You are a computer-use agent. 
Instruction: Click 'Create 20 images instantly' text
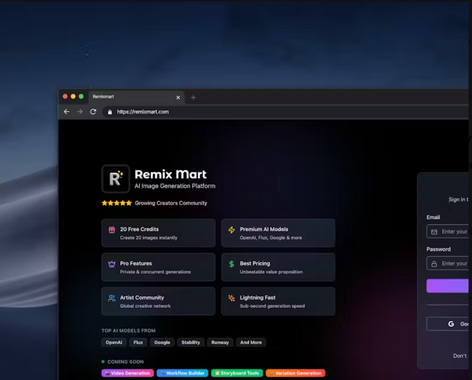click(149, 238)
